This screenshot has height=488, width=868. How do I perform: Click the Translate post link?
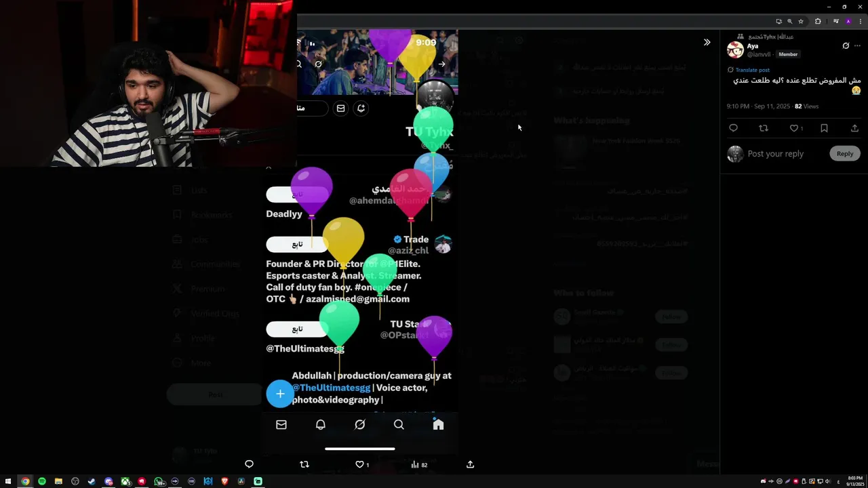(x=752, y=70)
